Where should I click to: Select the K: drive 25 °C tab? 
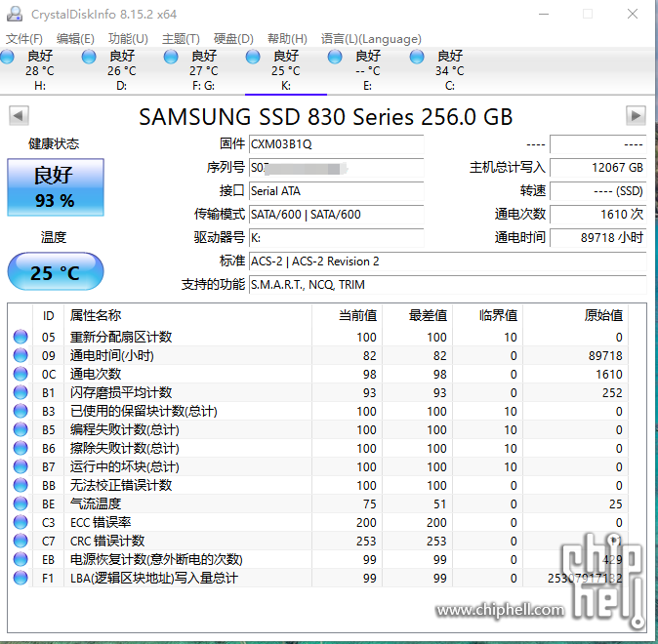(286, 70)
